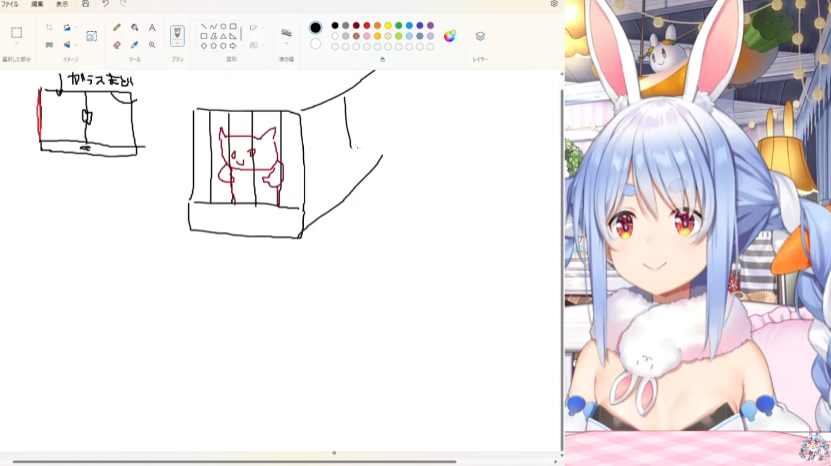Viewport: 831px width, 466px height.
Task: Click the horizontal canvas scrollbar
Action: tap(234, 462)
